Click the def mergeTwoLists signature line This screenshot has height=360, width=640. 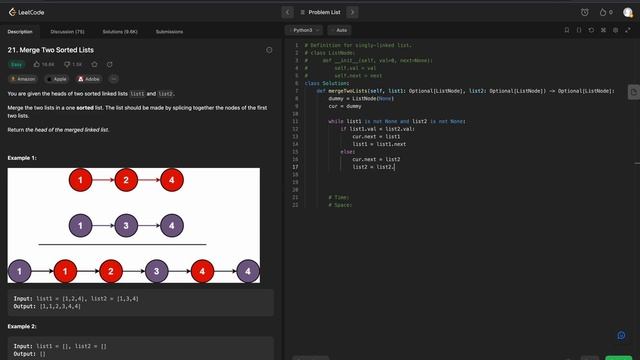465,91
